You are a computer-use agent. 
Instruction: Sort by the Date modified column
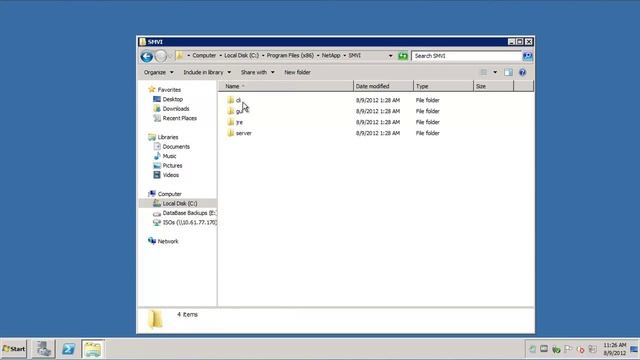tap(383, 86)
